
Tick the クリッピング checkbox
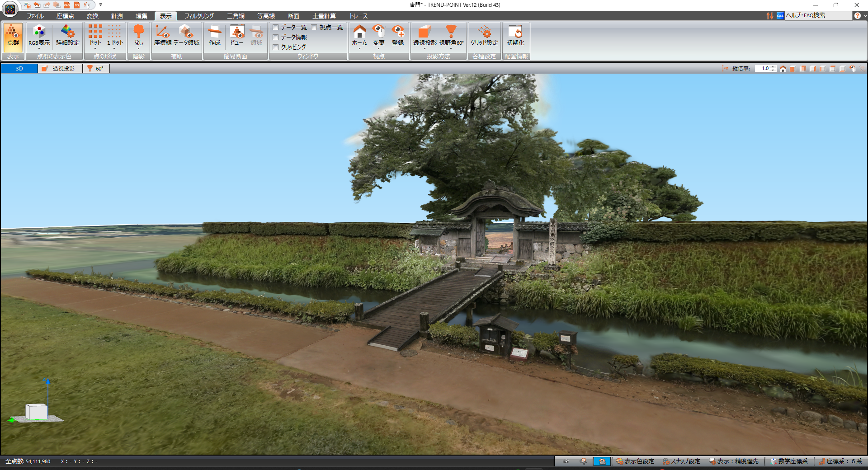pos(276,47)
